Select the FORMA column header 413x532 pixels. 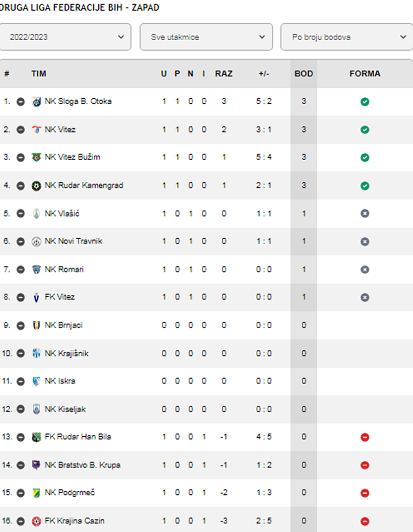(365, 74)
